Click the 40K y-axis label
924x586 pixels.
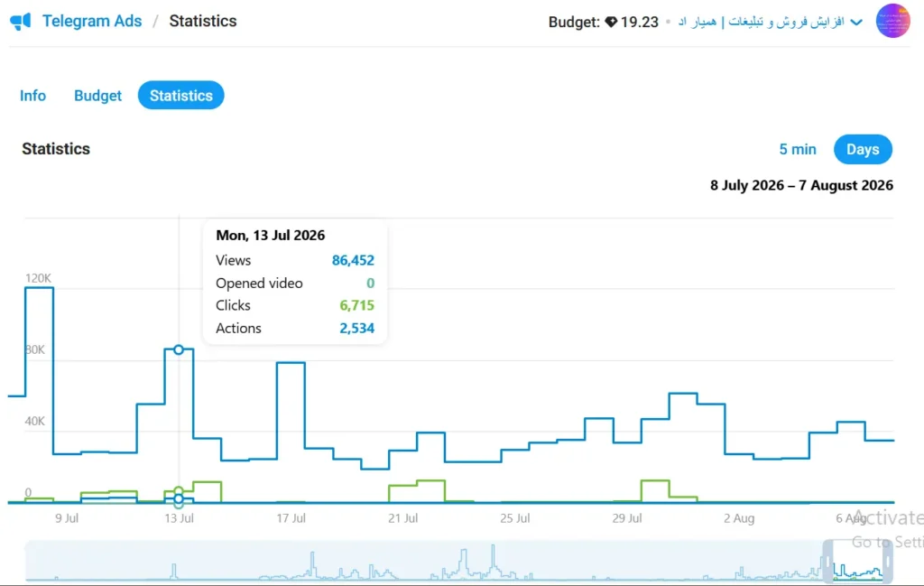[x=35, y=421]
